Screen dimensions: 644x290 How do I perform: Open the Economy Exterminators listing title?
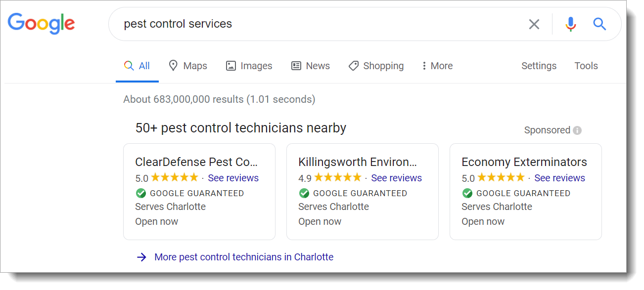524,162
